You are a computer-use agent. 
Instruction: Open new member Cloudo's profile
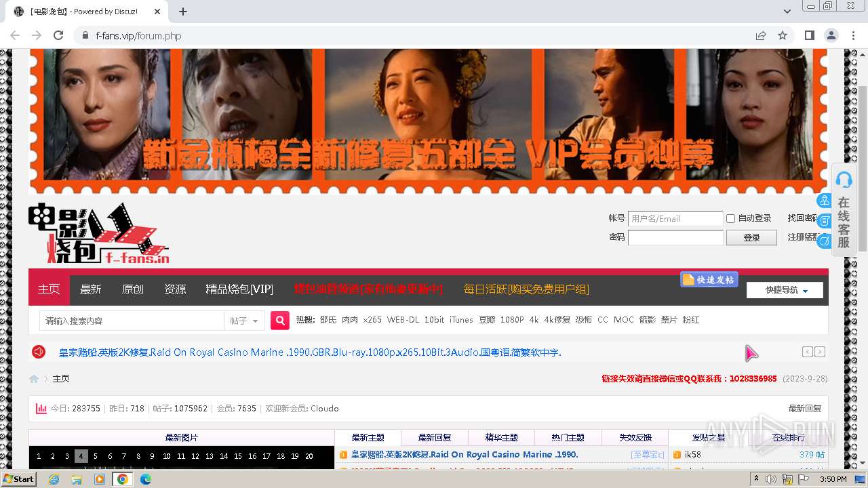325,409
